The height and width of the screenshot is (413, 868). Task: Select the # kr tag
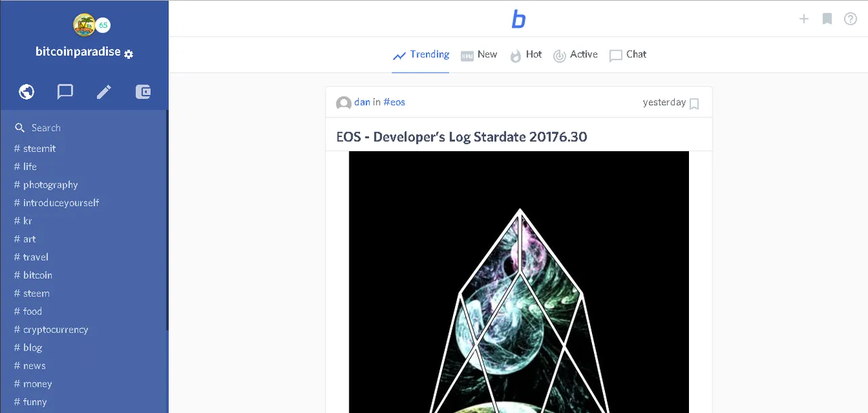(23, 220)
